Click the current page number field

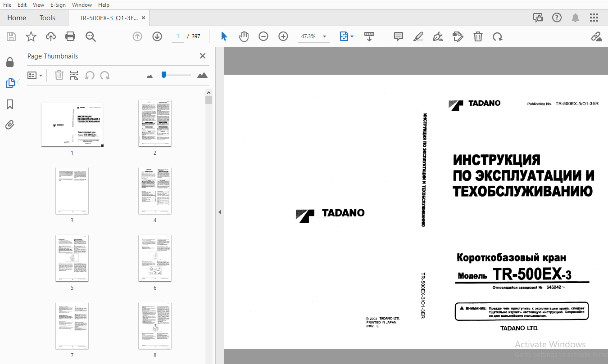(178, 36)
